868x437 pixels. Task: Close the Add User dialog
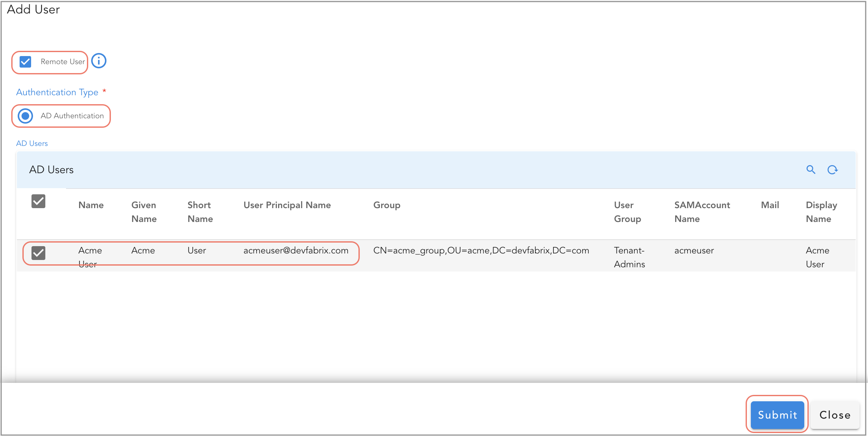(x=835, y=415)
